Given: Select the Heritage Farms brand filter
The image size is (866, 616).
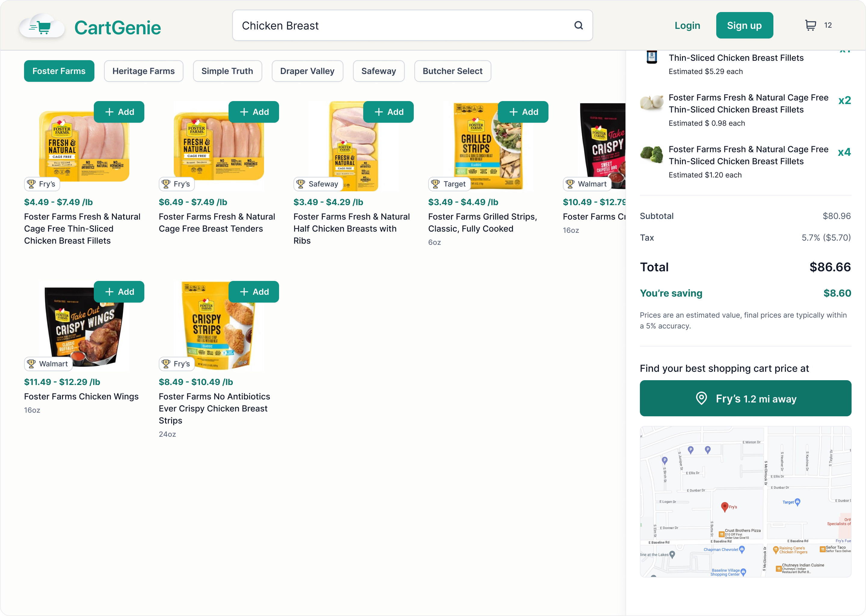Looking at the screenshot, I should 144,71.
